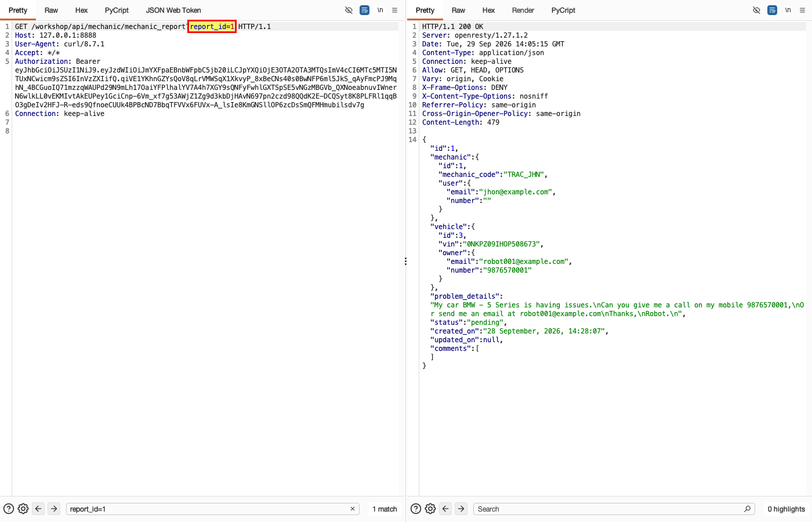Open response search settings gear
812x522 pixels.
pos(430,509)
